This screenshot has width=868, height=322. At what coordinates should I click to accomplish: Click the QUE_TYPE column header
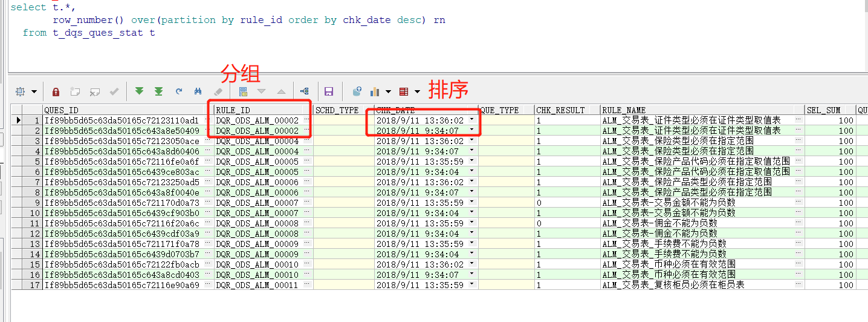click(x=506, y=110)
